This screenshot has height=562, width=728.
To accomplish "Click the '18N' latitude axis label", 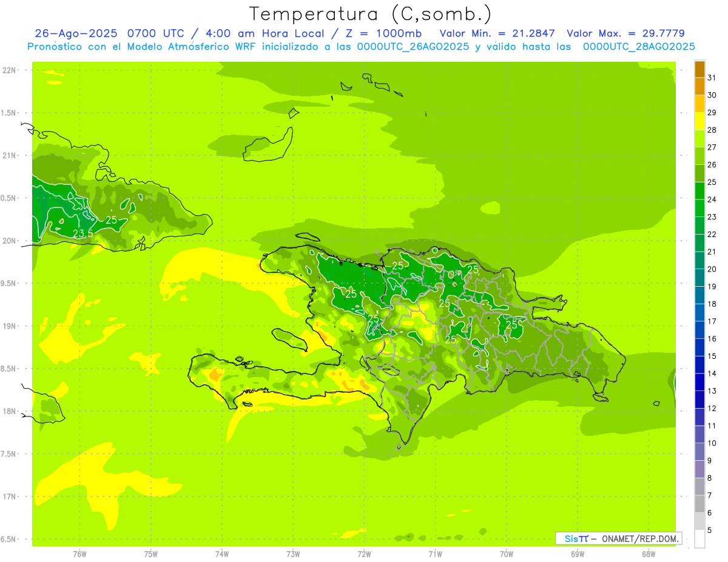I will click(x=10, y=412).
